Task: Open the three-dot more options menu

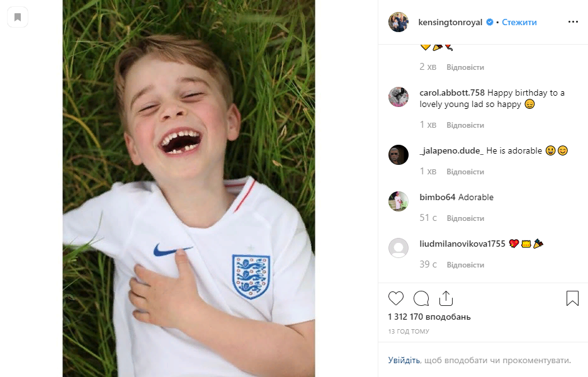Action: click(573, 22)
